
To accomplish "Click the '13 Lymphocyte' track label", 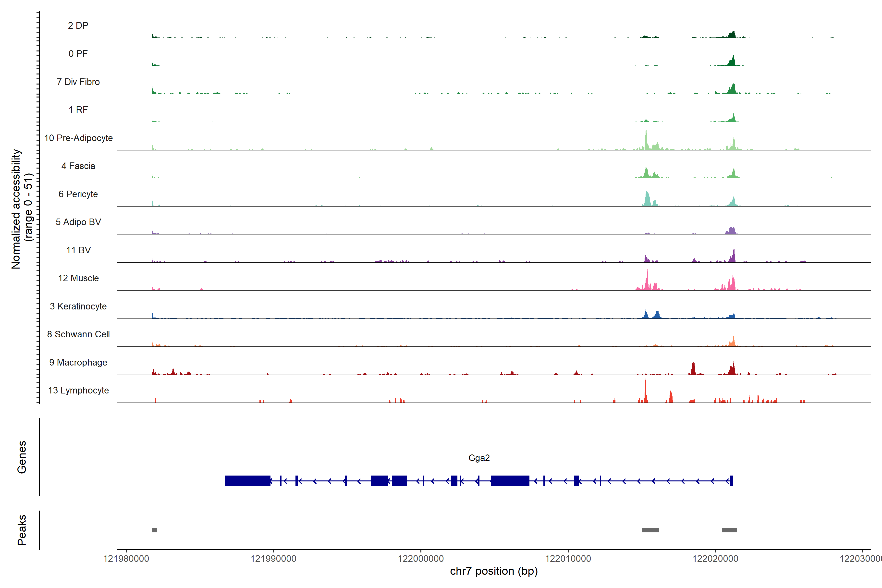I will [78, 390].
